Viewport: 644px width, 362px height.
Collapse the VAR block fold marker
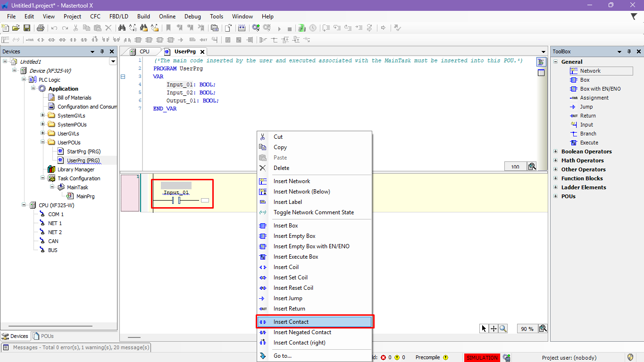pos(123,76)
